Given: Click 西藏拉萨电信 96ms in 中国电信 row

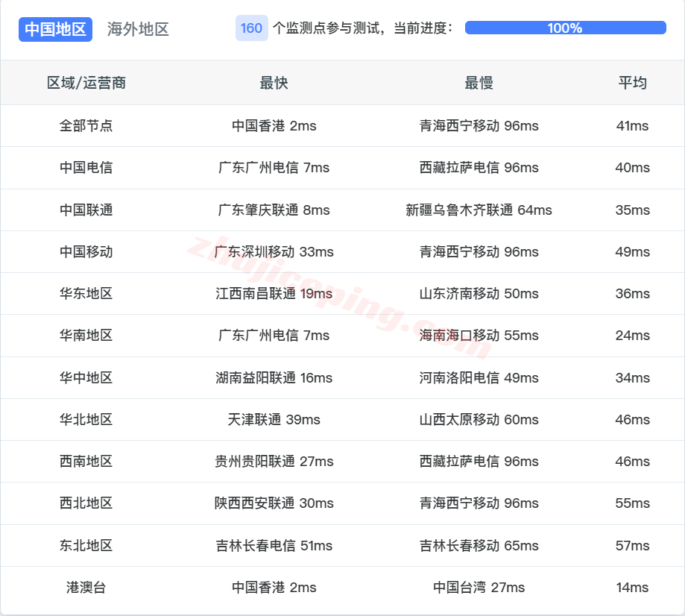Looking at the screenshot, I should coord(479,168).
